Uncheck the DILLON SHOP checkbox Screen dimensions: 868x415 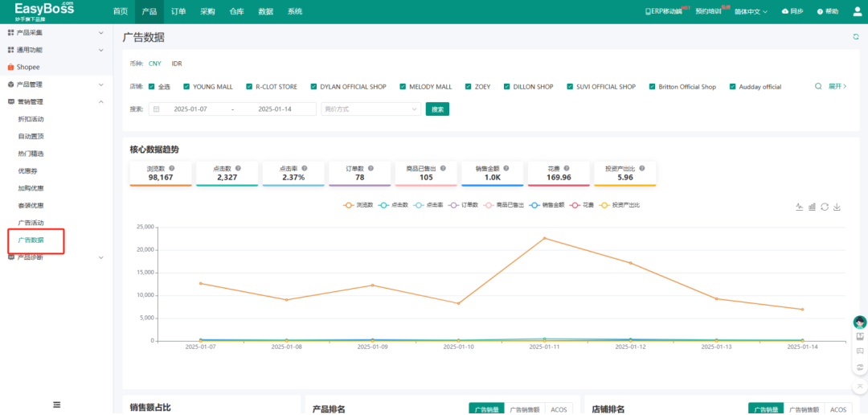click(507, 87)
